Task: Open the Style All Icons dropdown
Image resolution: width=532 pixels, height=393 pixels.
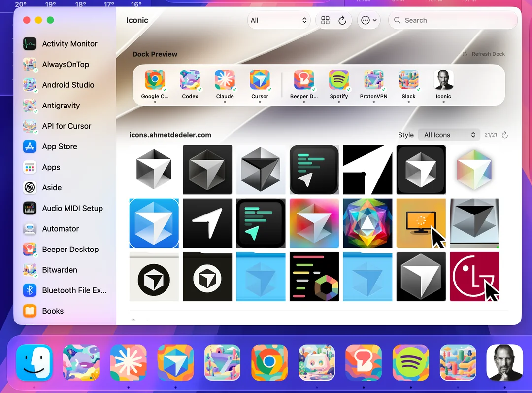Action: pos(449,135)
